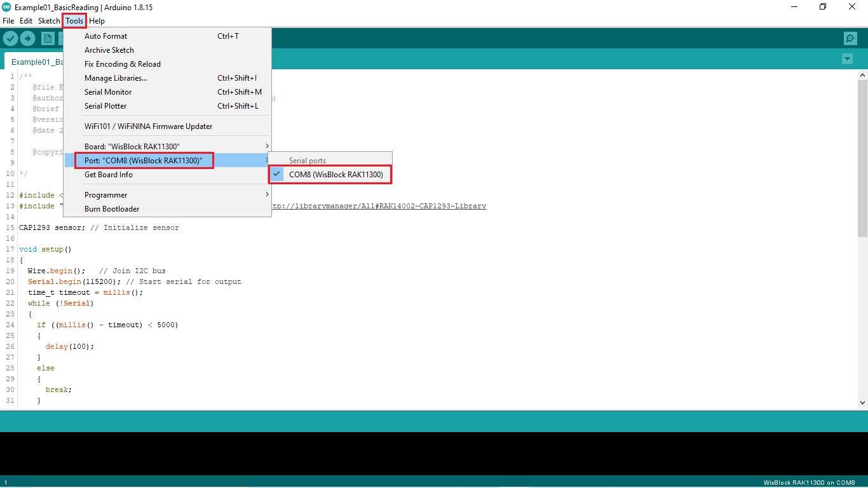The width and height of the screenshot is (868, 488).
Task: Click the vertical scrollbar thumb in editor
Action: pos(862,158)
